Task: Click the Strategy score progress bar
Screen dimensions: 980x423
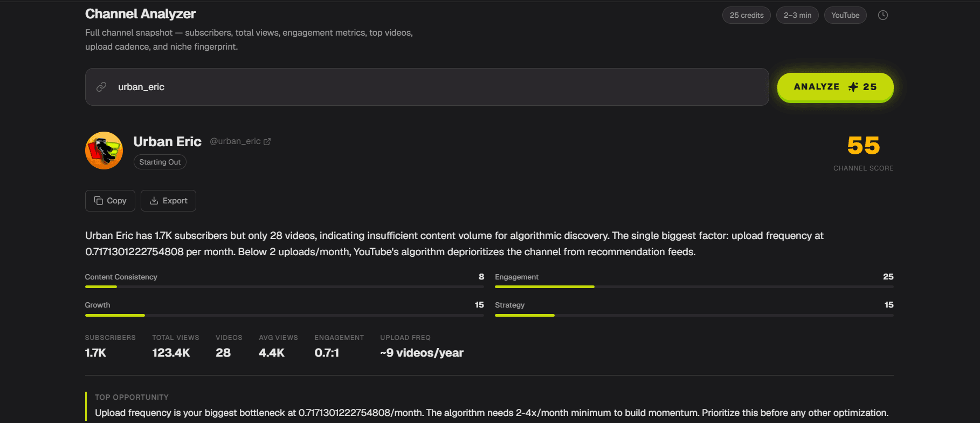Action: [x=694, y=315]
